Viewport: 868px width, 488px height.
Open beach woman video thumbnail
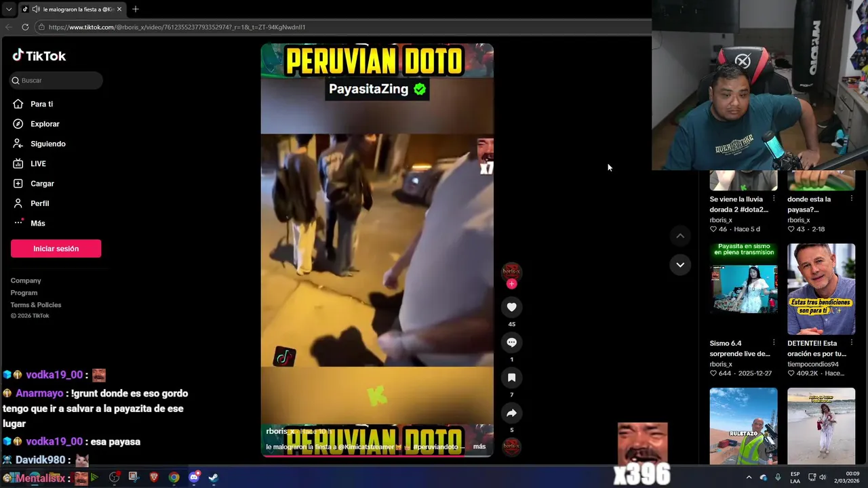pyautogui.click(x=821, y=426)
